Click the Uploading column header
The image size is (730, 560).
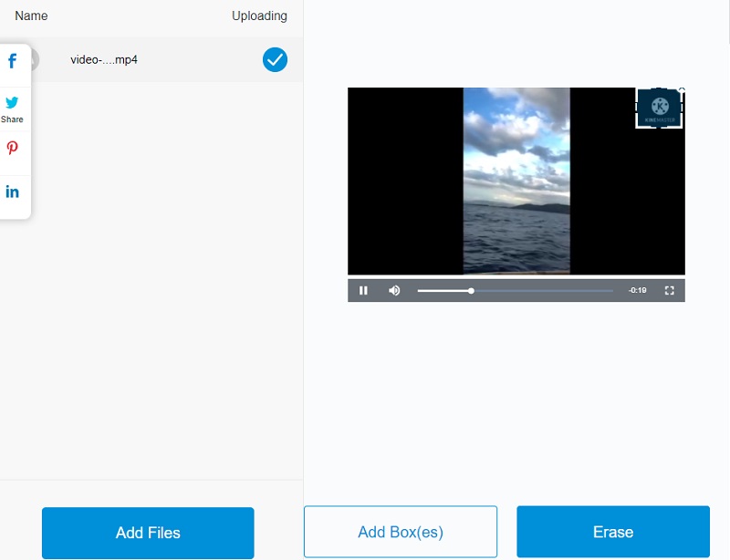pyautogui.click(x=258, y=16)
